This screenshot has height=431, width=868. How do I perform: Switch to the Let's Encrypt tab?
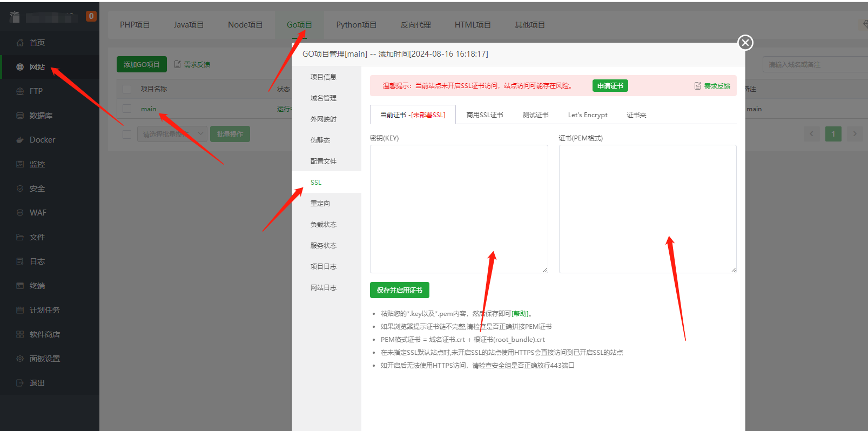tap(588, 115)
